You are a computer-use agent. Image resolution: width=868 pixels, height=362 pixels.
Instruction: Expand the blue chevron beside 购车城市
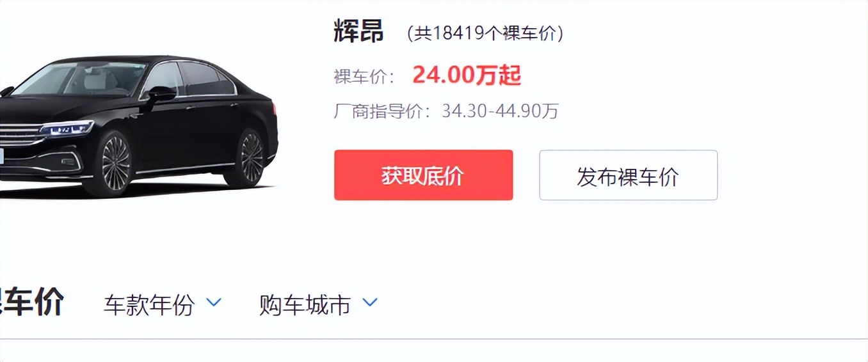pyautogui.click(x=370, y=302)
